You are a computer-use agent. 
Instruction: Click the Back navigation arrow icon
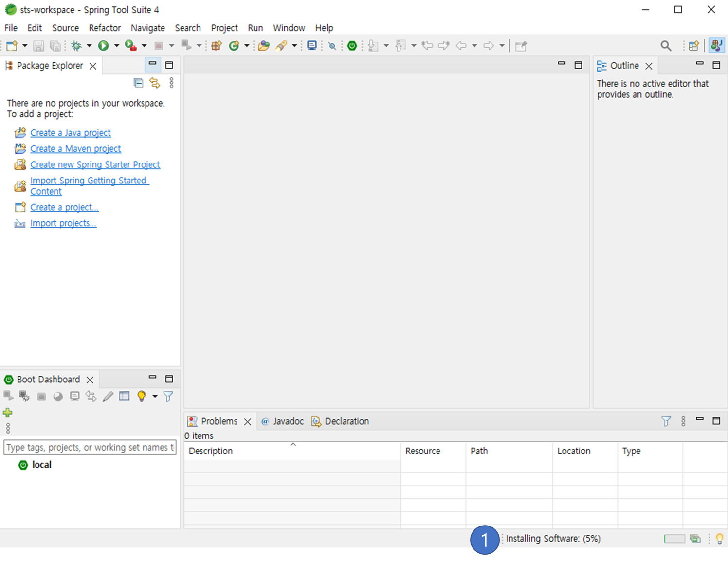(x=461, y=46)
